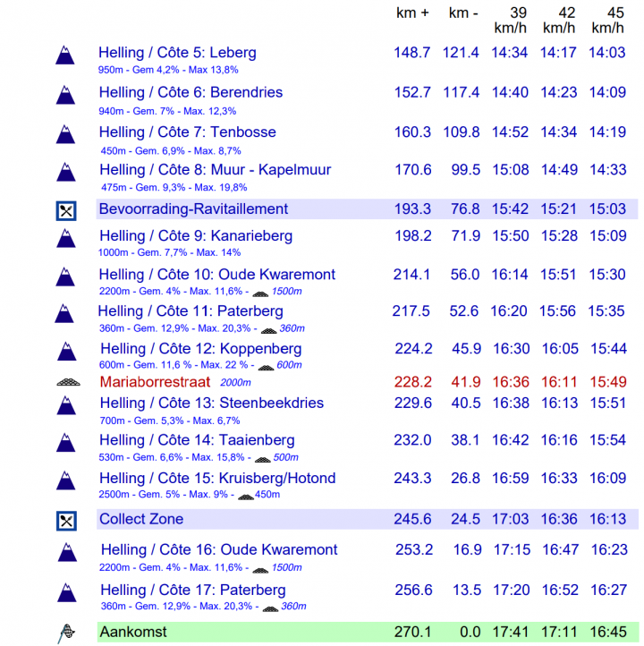Select 'Helling / Côte 8: Muur - Kapelmuur' title
The image size is (644, 646).
pos(216,170)
